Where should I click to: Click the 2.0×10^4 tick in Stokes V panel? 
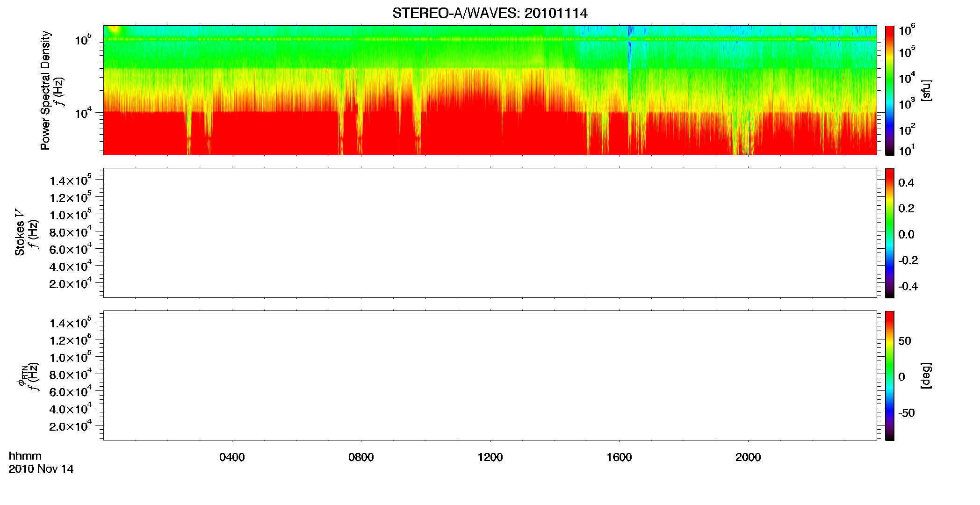click(71, 283)
